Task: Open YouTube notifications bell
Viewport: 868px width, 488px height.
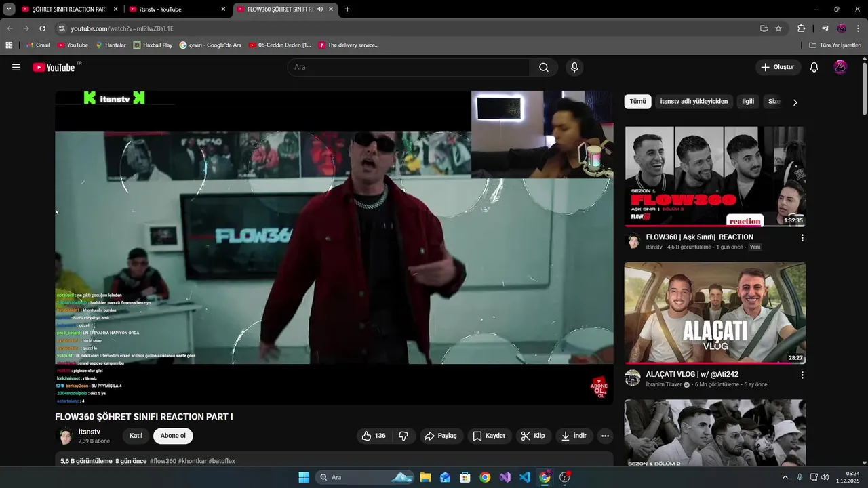Action: pyautogui.click(x=814, y=67)
